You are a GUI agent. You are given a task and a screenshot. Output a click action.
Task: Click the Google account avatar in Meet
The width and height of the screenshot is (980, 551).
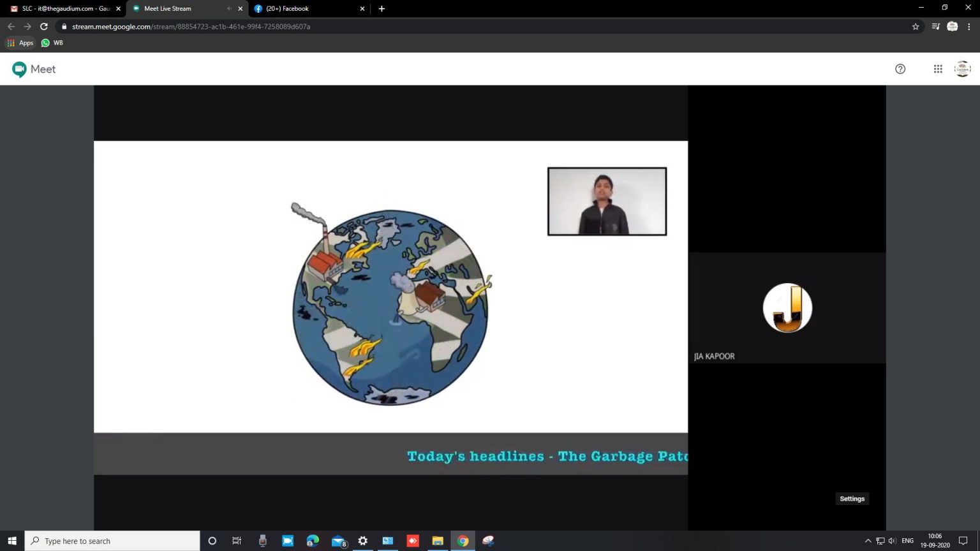[962, 69]
